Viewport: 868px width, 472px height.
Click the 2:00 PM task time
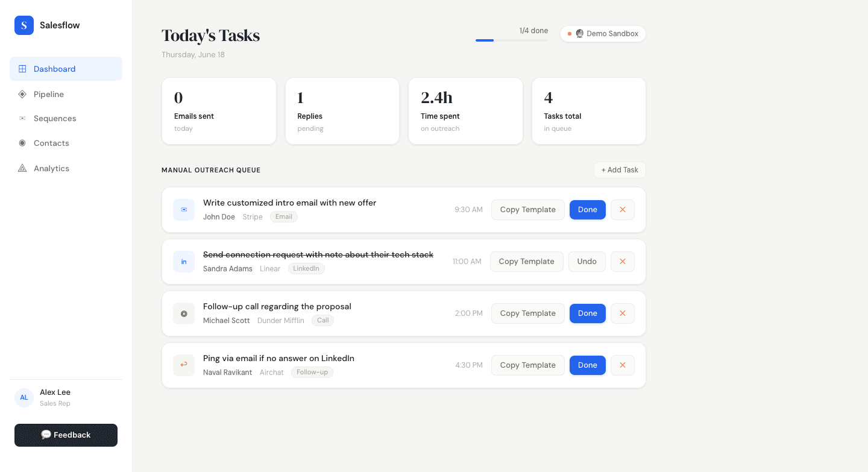469,313
